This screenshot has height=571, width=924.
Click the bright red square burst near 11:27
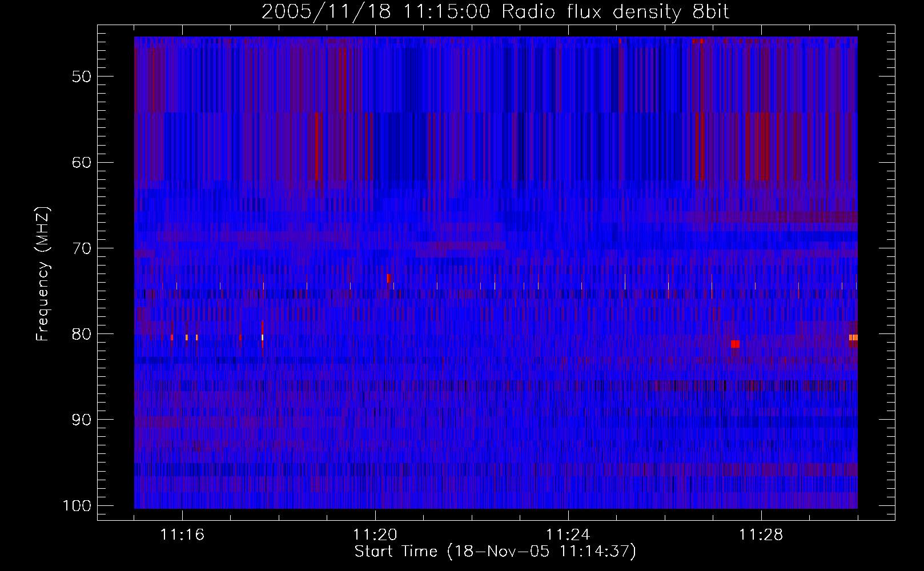coord(735,344)
